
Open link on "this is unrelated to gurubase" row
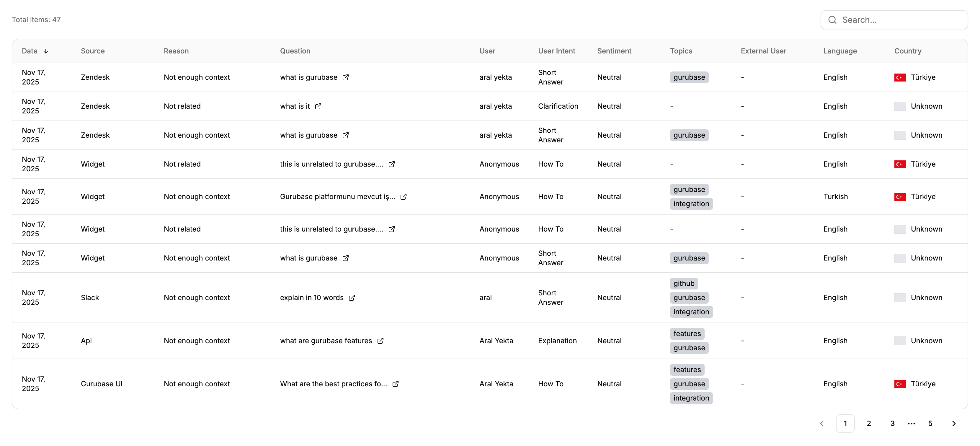pyautogui.click(x=392, y=164)
